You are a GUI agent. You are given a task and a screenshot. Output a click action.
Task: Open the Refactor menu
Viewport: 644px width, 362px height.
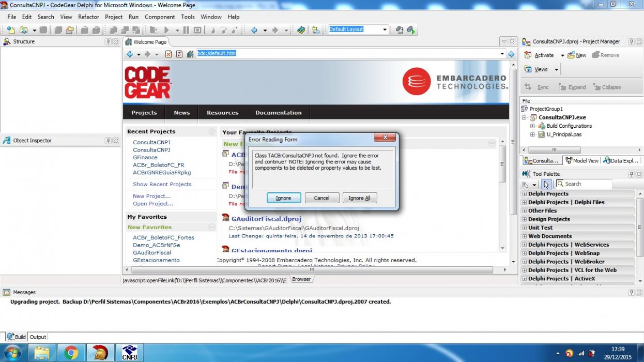point(88,17)
